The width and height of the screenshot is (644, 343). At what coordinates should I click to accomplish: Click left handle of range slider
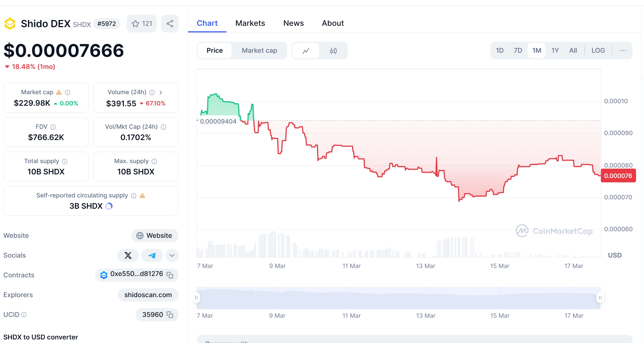pyautogui.click(x=196, y=298)
